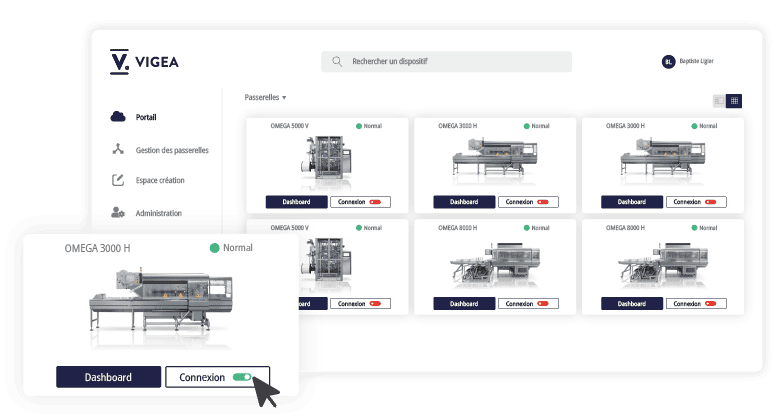Toggle the green Connexion switch on enlarged OMEGA 3000 H card
773x420 pixels.
(x=242, y=377)
